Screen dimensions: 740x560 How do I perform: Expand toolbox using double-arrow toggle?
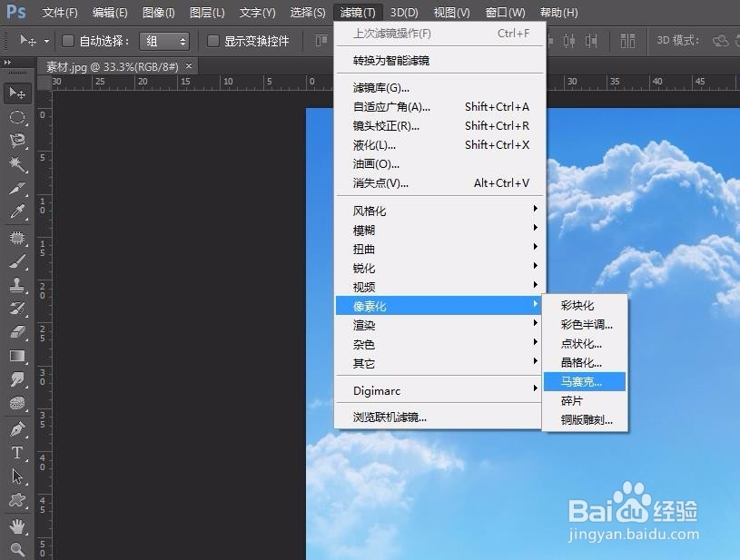coord(7,62)
